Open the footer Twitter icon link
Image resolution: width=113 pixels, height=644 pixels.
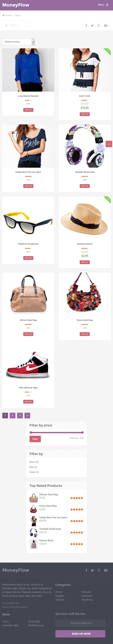92,570
